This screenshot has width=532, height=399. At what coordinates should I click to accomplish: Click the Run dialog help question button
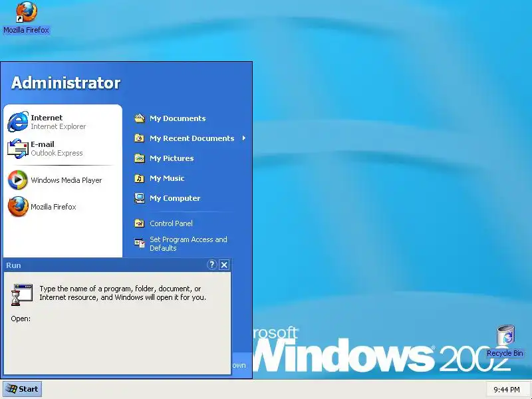pyautogui.click(x=211, y=265)
